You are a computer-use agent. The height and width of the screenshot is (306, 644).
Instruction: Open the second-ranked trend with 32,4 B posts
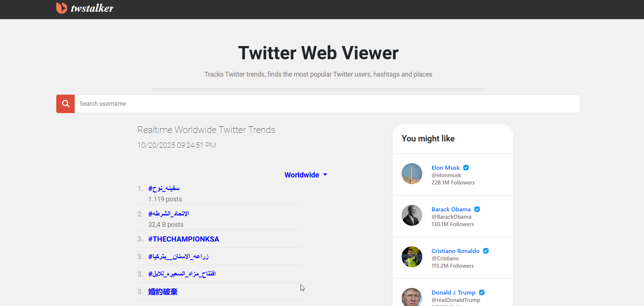tap(169, 214)
